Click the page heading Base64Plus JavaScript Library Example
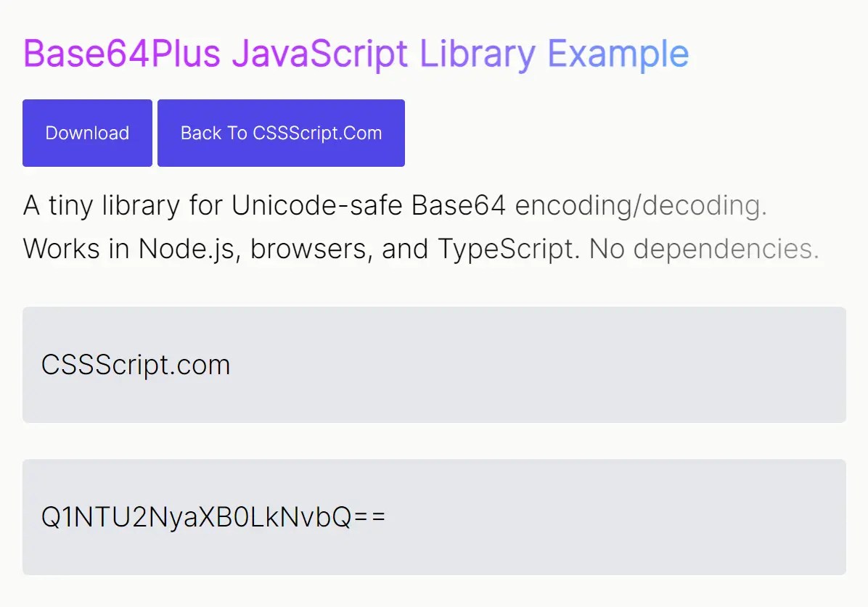The image size is (868, 607). point(356,52)
